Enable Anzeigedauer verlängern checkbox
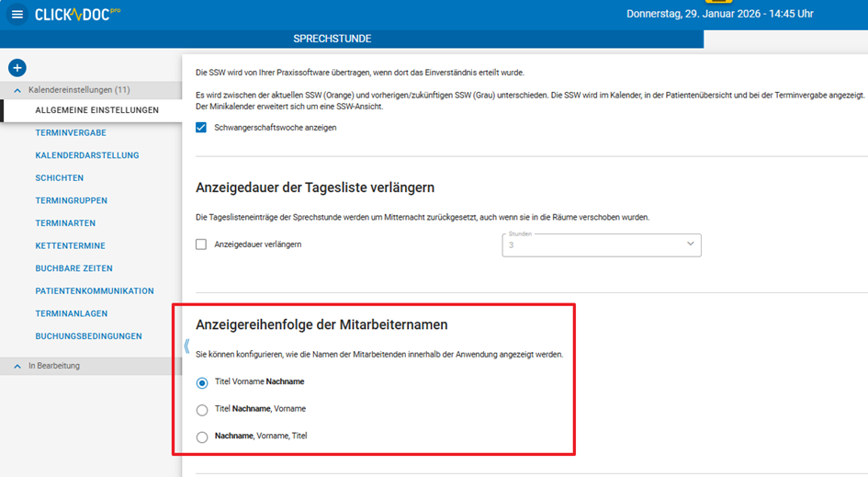Screen dimensions: 868x477 pyautogui.click(x=201, y=244)
